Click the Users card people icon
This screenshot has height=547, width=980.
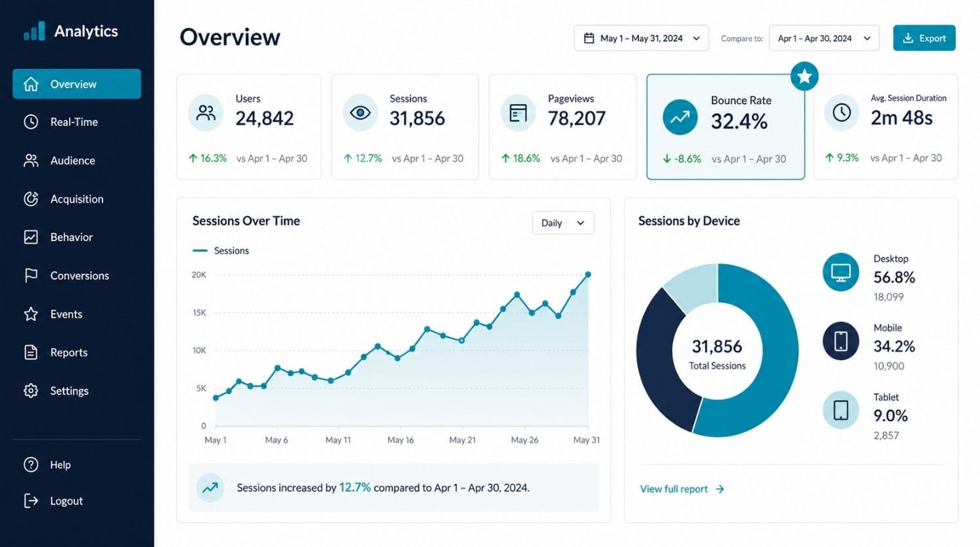point(206,113)
